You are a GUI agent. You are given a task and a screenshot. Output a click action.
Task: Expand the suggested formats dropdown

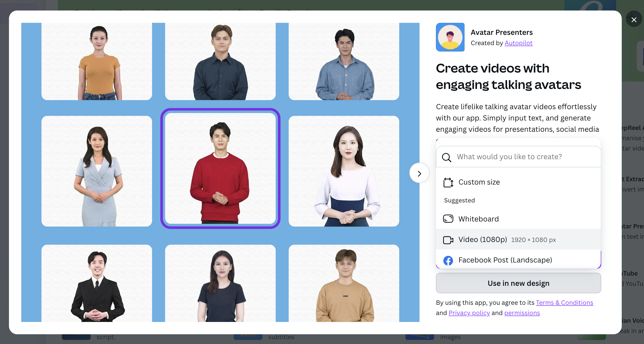pos(518,157)
